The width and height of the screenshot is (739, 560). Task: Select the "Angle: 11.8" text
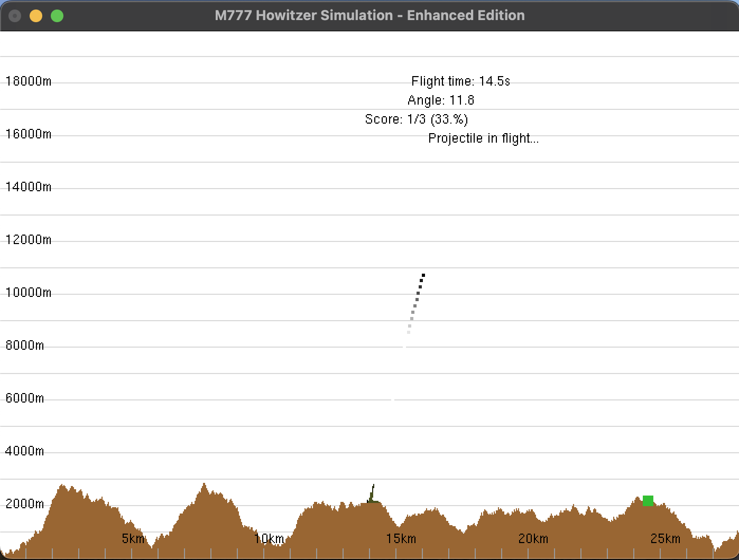coord(441,100)
